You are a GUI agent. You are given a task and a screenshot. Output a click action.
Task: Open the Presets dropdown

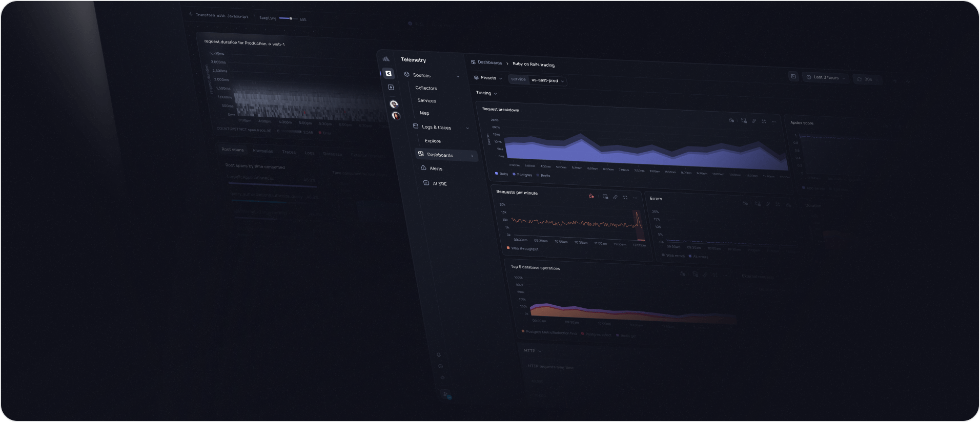488,78
